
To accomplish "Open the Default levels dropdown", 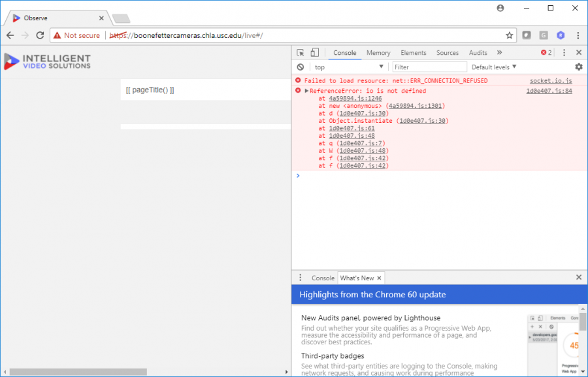I will [494, 67].
